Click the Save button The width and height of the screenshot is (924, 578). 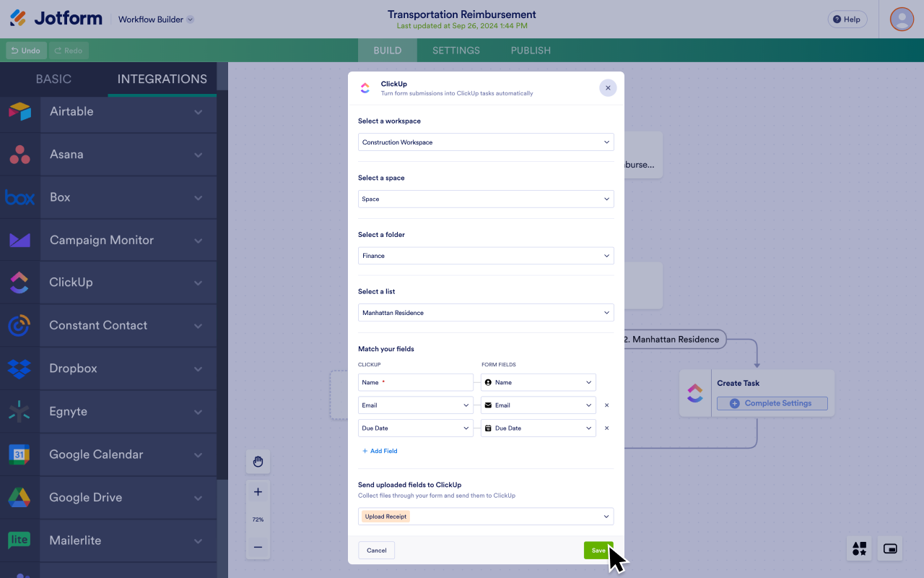[598, 551]
